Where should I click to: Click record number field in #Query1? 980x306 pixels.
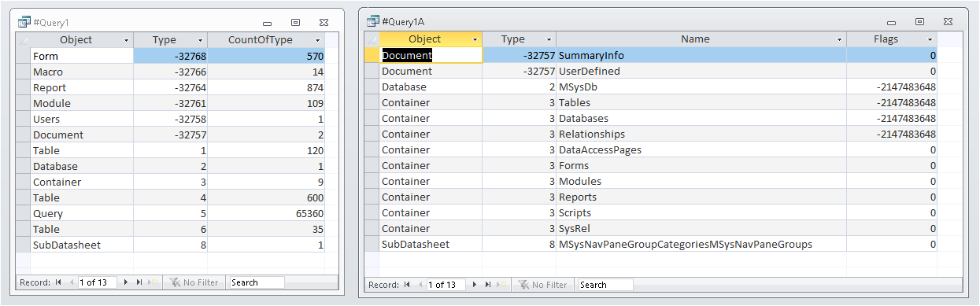pyautogui.click(x=98, y=282)
